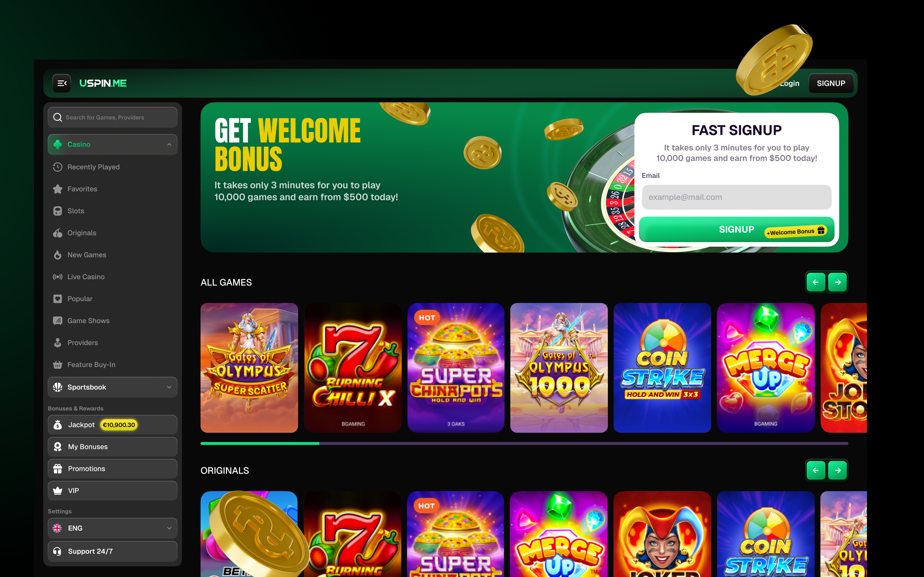
Task: Click the SIGNUP button in header
Action: [x=831, y=83]
